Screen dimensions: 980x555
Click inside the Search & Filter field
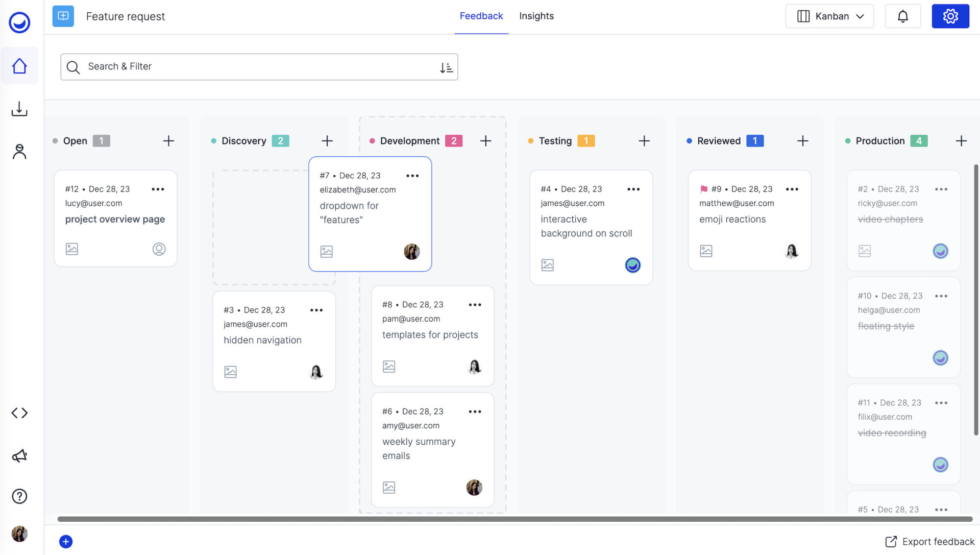point(204,66)
